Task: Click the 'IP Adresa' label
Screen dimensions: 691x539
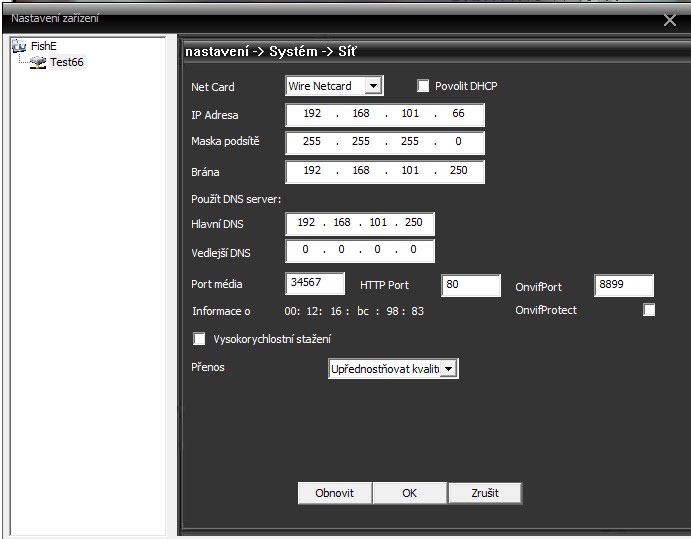Action: [x=215, y=115]
